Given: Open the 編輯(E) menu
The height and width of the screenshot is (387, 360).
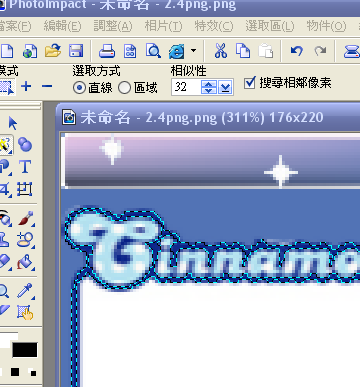Looking at the screenshot, I should (x=62, y=26).
